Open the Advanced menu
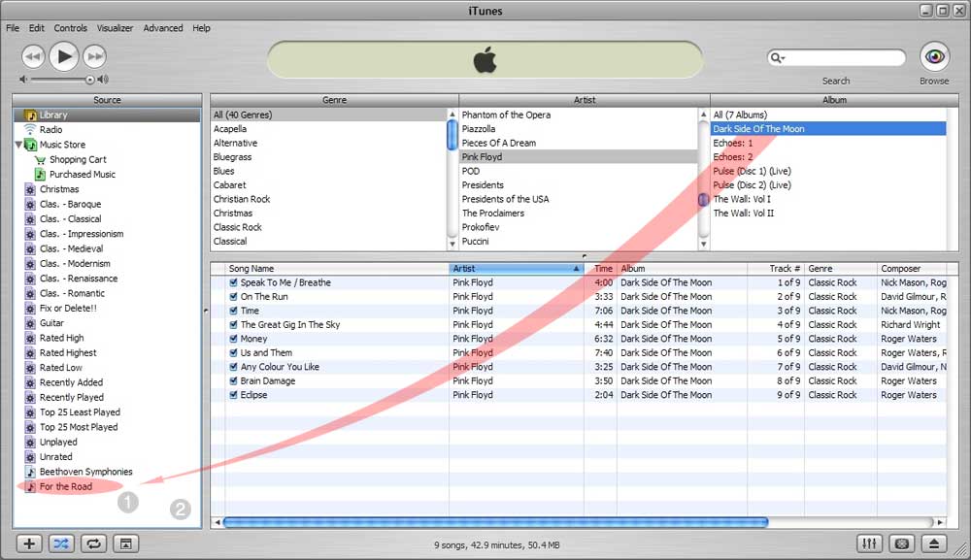This screenshot has height=560, width=971. (x=163, y=28)
